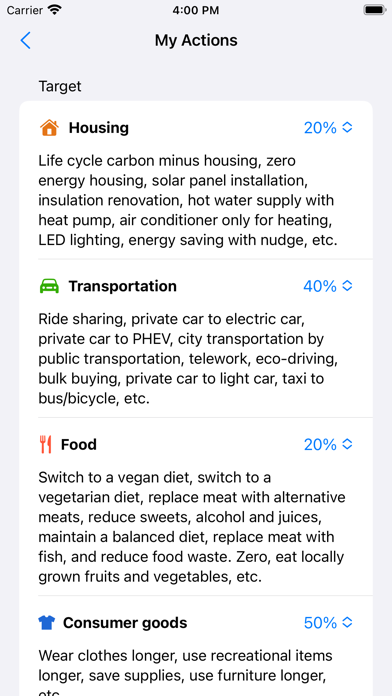The height and width of the screenshot is (696, 392).
Task: Tap the blue Consumer goods shirt icon
Action: point(47,623)
